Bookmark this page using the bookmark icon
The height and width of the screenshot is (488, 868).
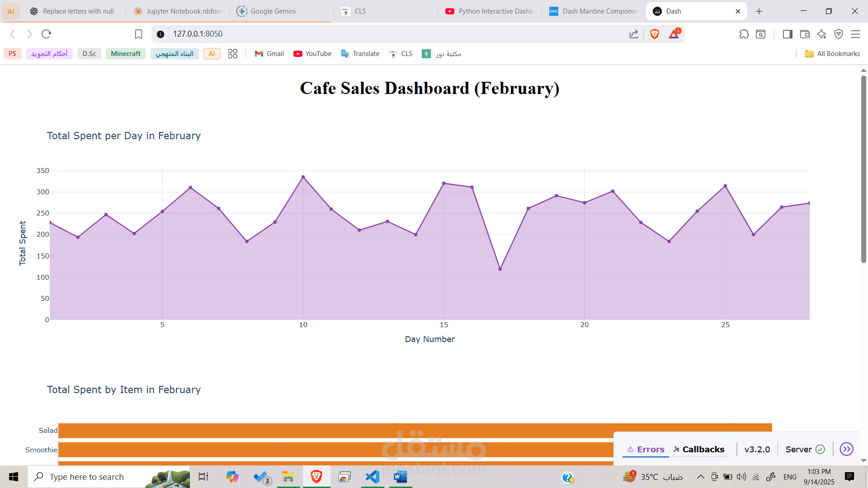click(x=138, y=34)
